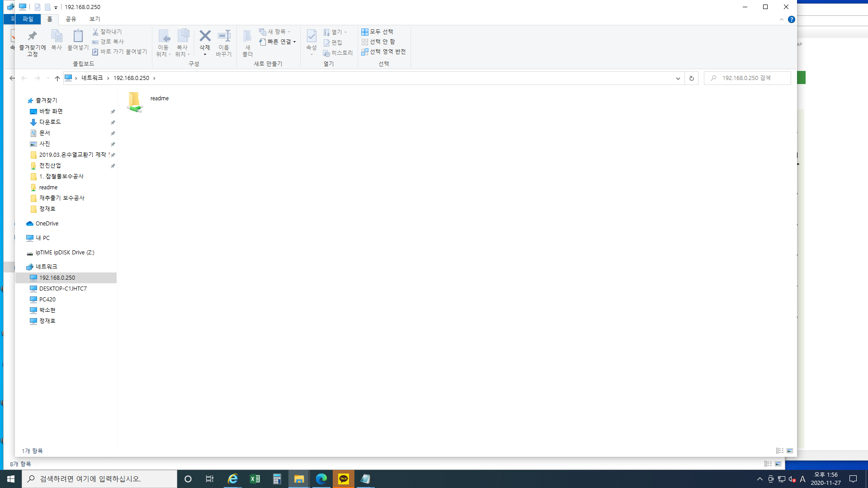The width and height of the screenshot is (868, 488).
Task: Toggle Invert selection (선택 영역 반전)
Action: [383, 52]
